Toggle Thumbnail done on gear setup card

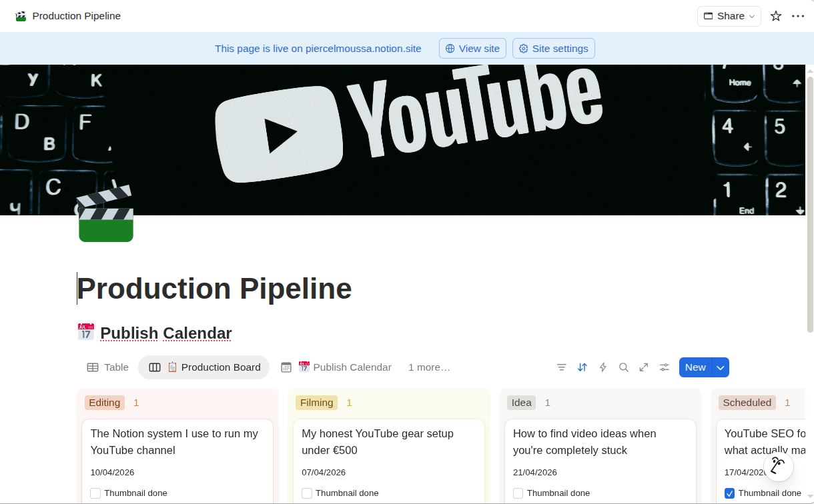point(307,493)
